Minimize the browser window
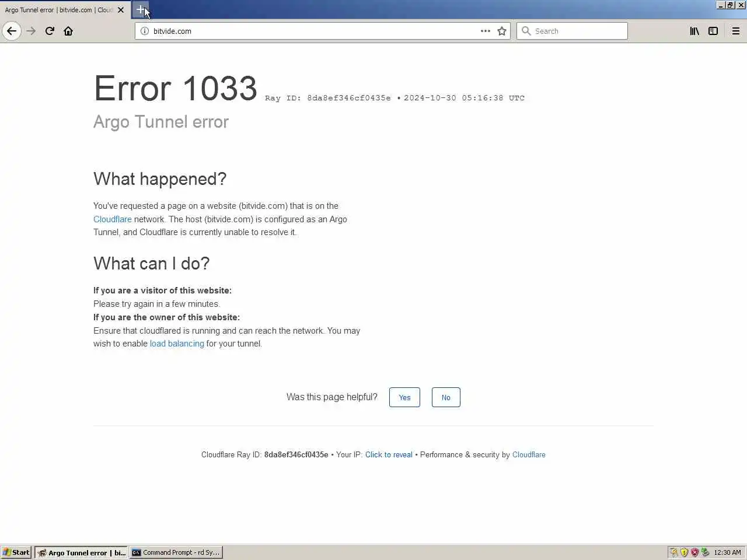The image size is (747, 560). coord(721,5)
